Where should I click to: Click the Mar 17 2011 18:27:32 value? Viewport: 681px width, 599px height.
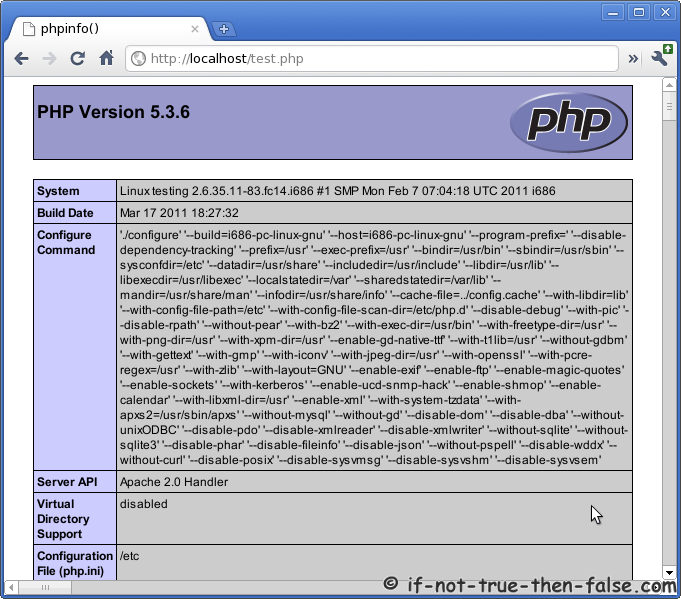(x=179, y=213)
